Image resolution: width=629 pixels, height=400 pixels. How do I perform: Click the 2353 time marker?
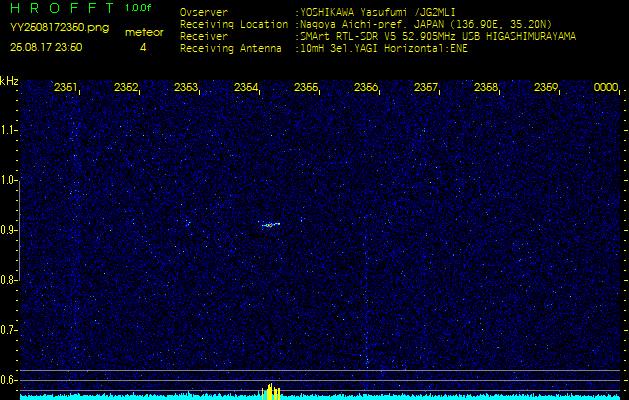186,87
